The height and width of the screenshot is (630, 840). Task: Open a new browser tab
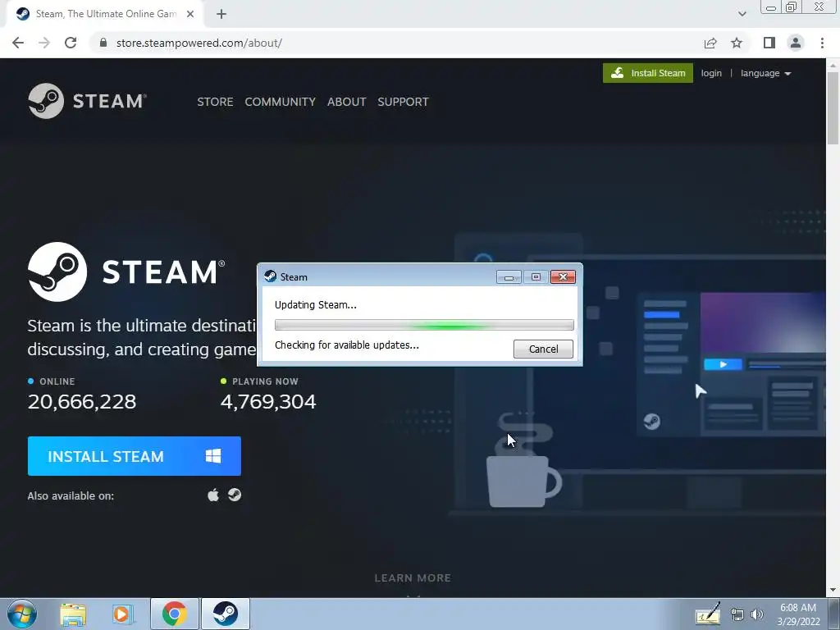221,14
